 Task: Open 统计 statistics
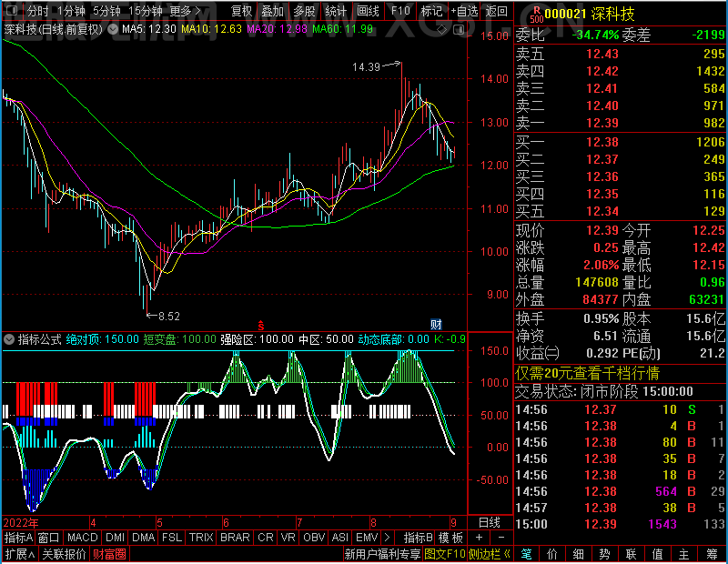point(336,11)
